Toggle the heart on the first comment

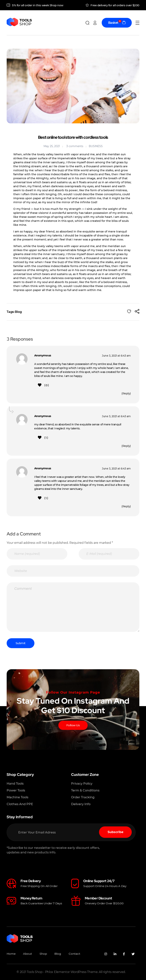coord(40,385)
